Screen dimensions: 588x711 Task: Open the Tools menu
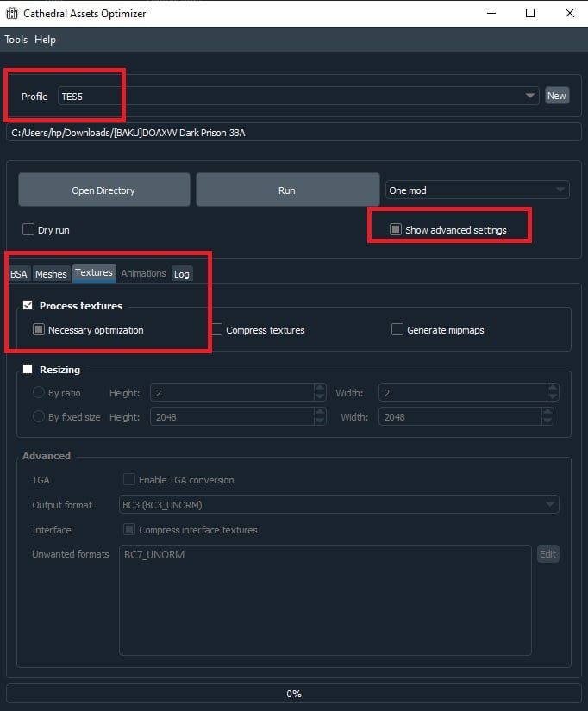16,40
